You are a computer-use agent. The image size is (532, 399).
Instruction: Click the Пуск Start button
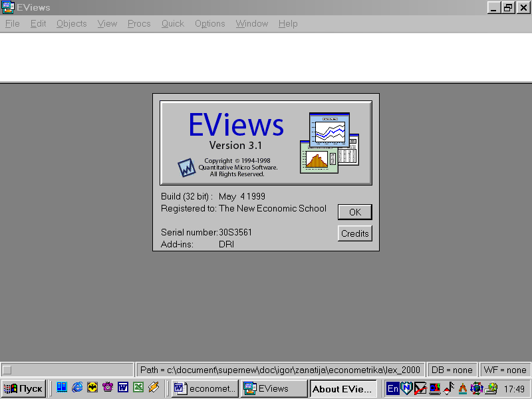[23, 388]
